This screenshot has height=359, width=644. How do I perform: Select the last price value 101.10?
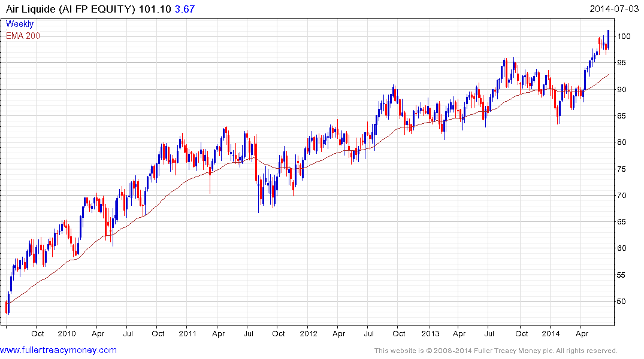(x=155, y=9)
